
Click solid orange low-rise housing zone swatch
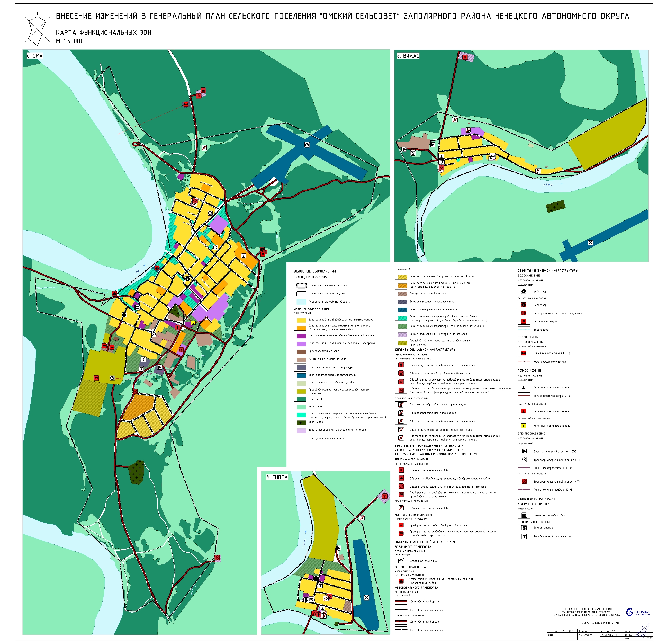[301, 328]
